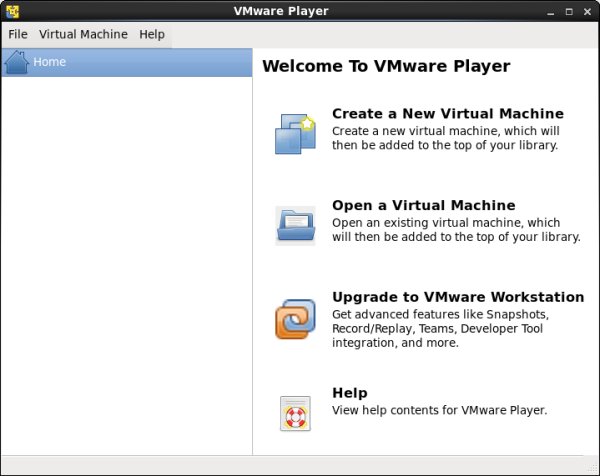Viewport: 600px width, 476px height.
Task: Click the Upgrade to VMware Workstation heading
Action: pyautogui.click(x=457, y=297)
